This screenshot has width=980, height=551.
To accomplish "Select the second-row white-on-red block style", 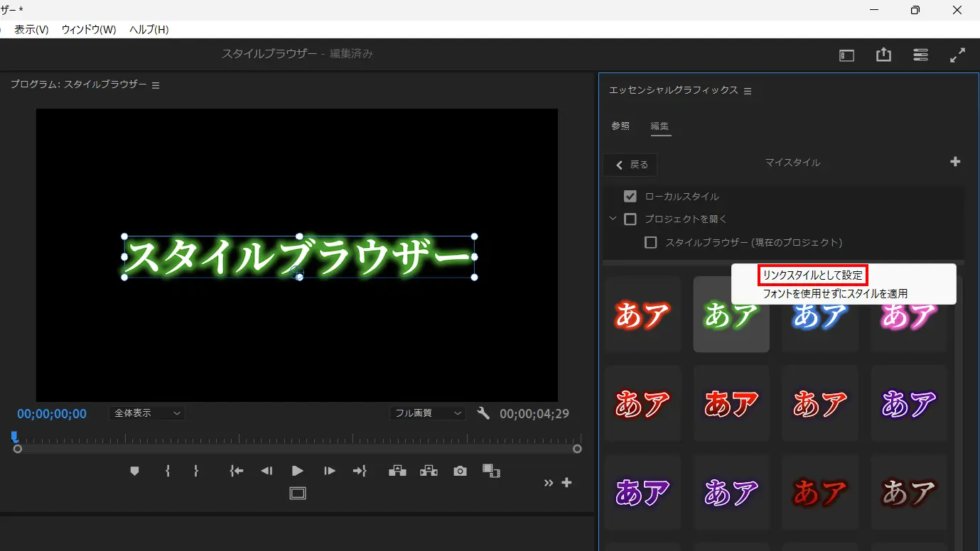I will coord(731,404).
